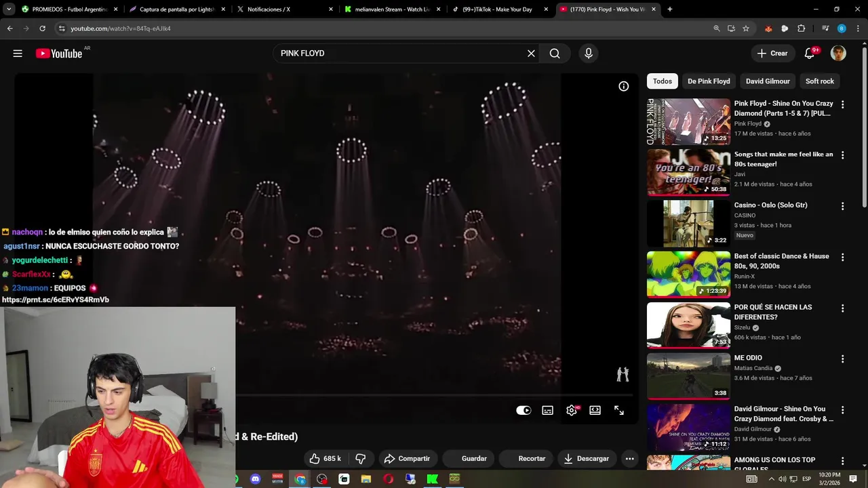This screenshot has width=868, height=488.
Task: Open the YouTube guide hamburger menu
Action: pyautogui.click(x=18, y=54)
